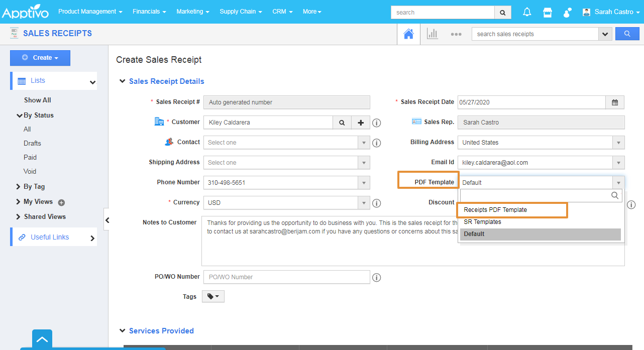The width and height of the screenshot is (644, 350).
Task: Show info for the Currency field
Action: 376,203
